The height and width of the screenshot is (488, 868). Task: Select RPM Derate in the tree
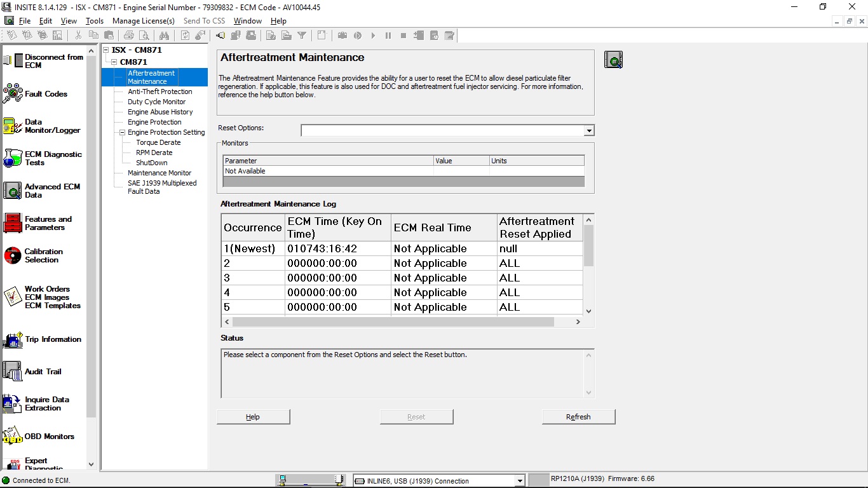coord(154,152)
